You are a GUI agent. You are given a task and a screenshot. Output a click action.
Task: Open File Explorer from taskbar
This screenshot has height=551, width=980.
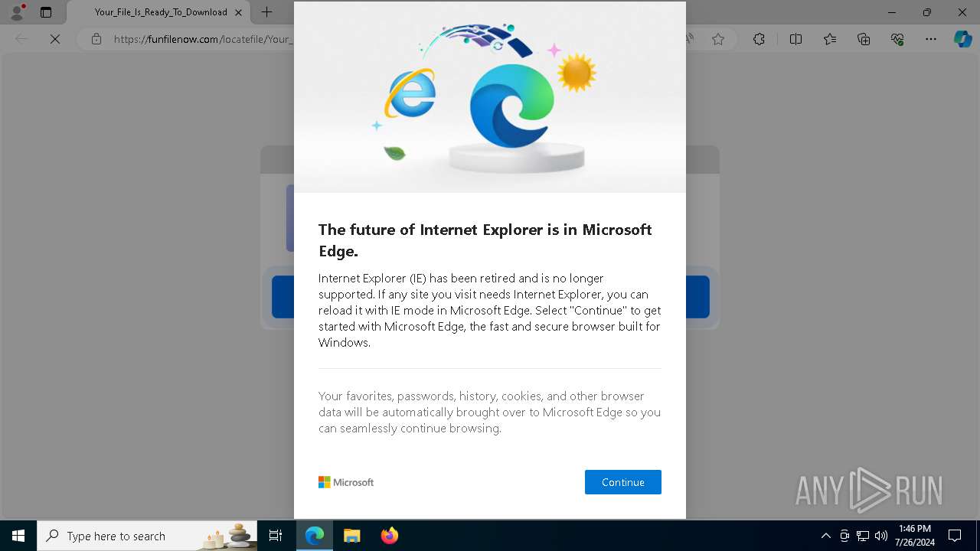351,536
